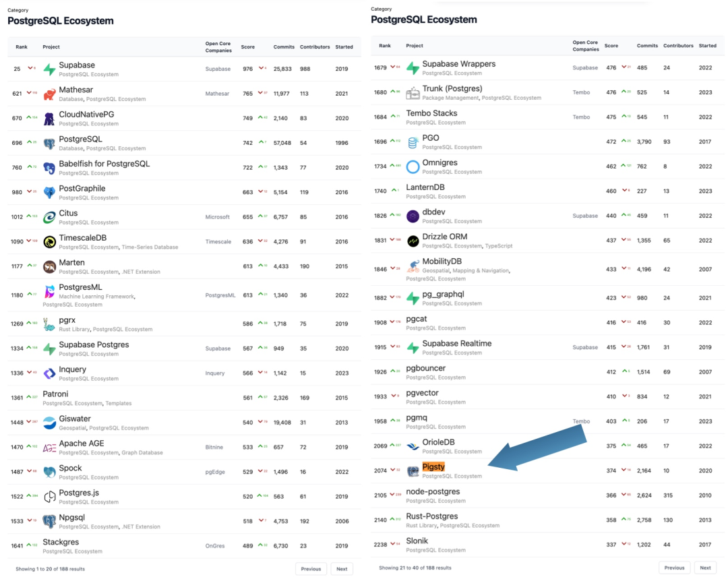
Task: Click the pgEdge company in the Spock row
Action: 215,472
